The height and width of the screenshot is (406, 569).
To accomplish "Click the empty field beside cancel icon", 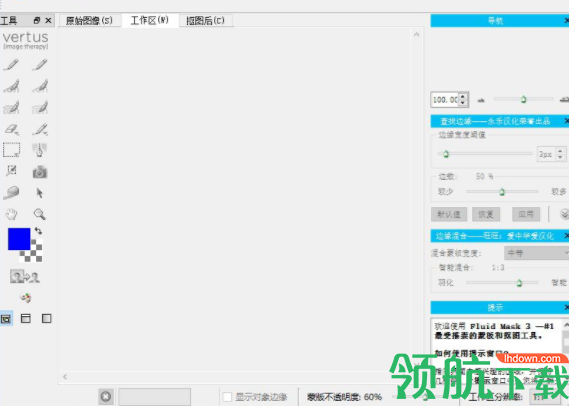I will pyautogui.click(x=155, y=397).
